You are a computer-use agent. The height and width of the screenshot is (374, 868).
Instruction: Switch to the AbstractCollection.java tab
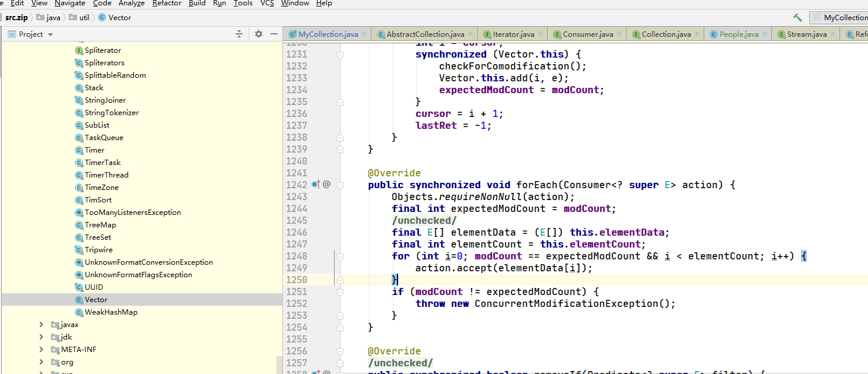pos(425,34)
